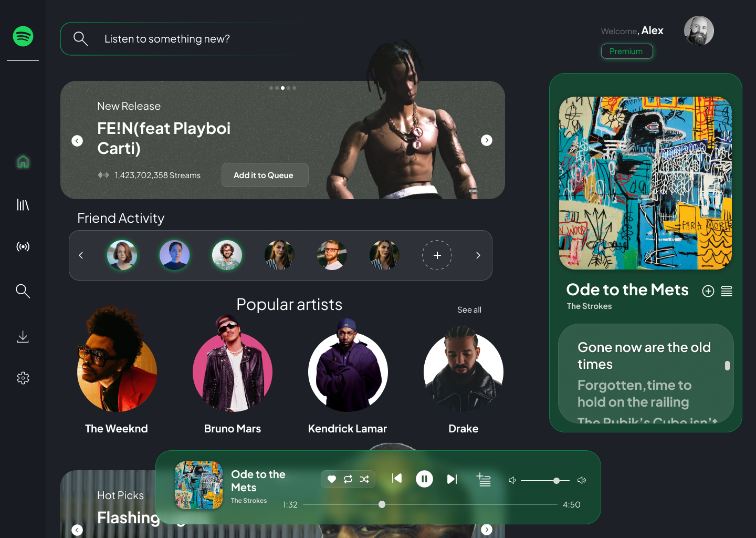This screenshot has width=756, height=538.
Task: Pause the current song
Action: coord(424,479)
